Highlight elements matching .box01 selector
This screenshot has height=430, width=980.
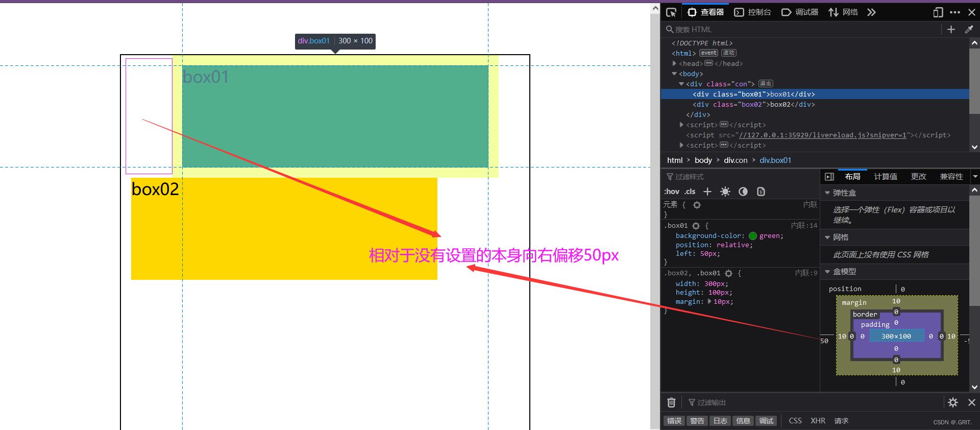696,226
